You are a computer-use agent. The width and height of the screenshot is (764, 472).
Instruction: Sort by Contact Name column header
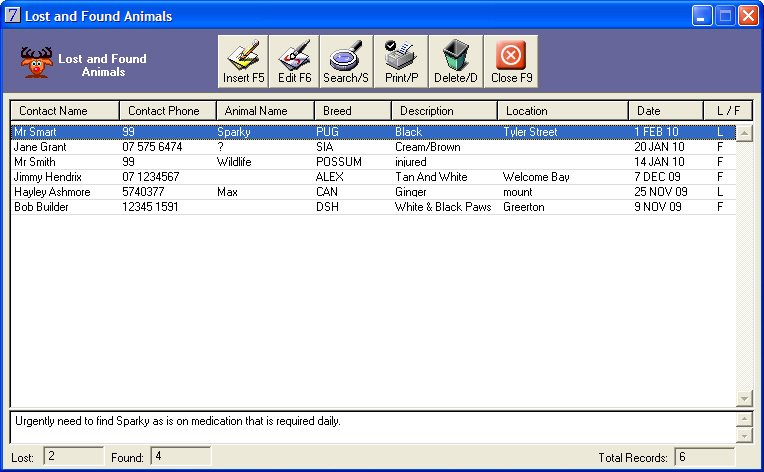pyautogui.click(x=65, y=111)
